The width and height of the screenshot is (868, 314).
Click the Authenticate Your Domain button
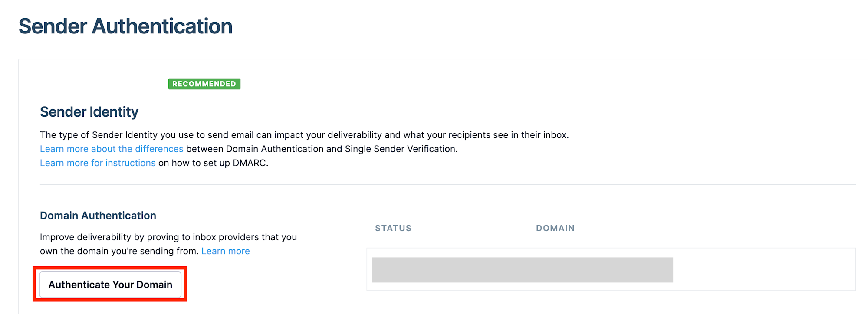(110, 285)
